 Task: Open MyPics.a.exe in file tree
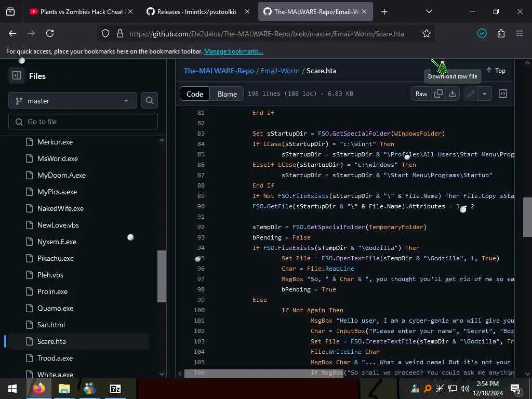point(57,192)
